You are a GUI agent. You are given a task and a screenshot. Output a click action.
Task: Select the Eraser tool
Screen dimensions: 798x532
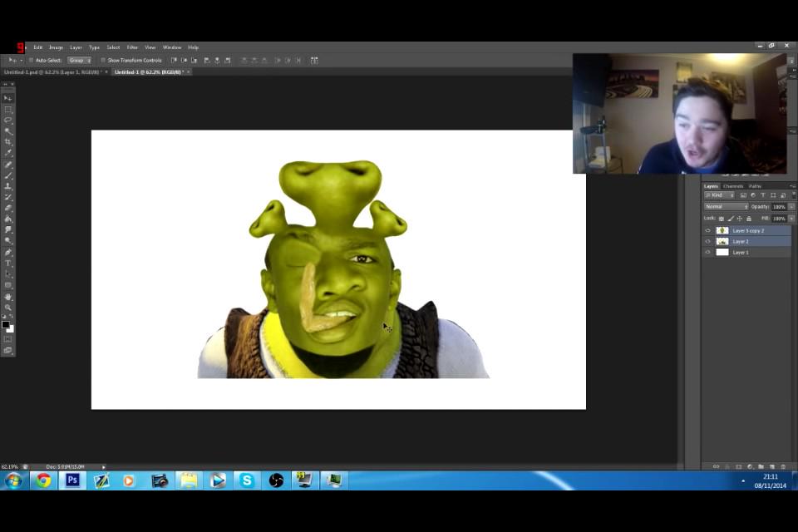pyautogui.click(x=8, y=208)
